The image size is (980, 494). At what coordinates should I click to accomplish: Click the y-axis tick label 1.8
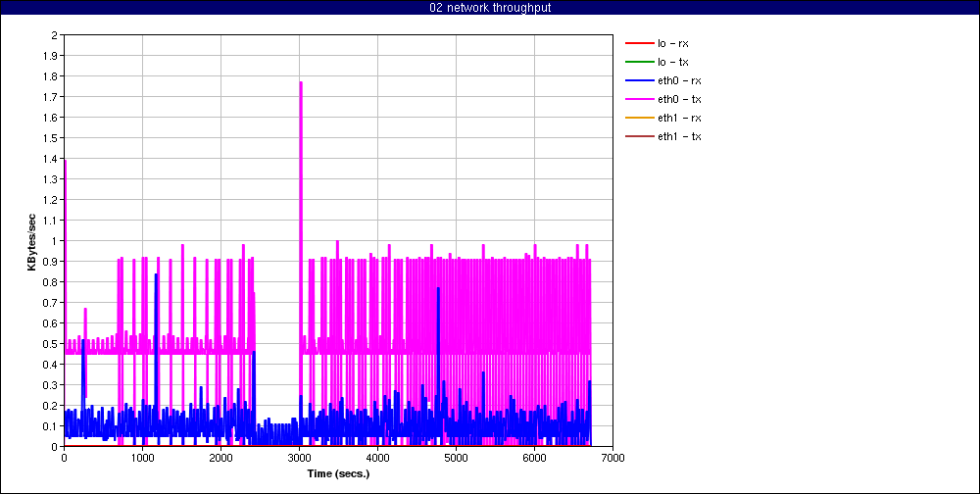pyautogui.click(x=51, y=75)
